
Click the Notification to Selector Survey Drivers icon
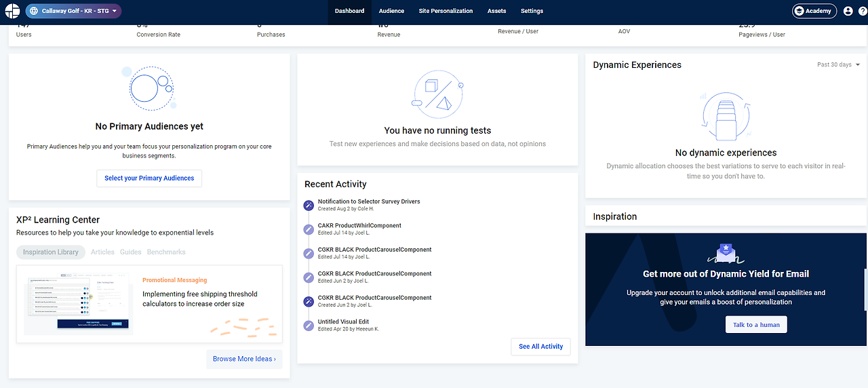[309, 205]
